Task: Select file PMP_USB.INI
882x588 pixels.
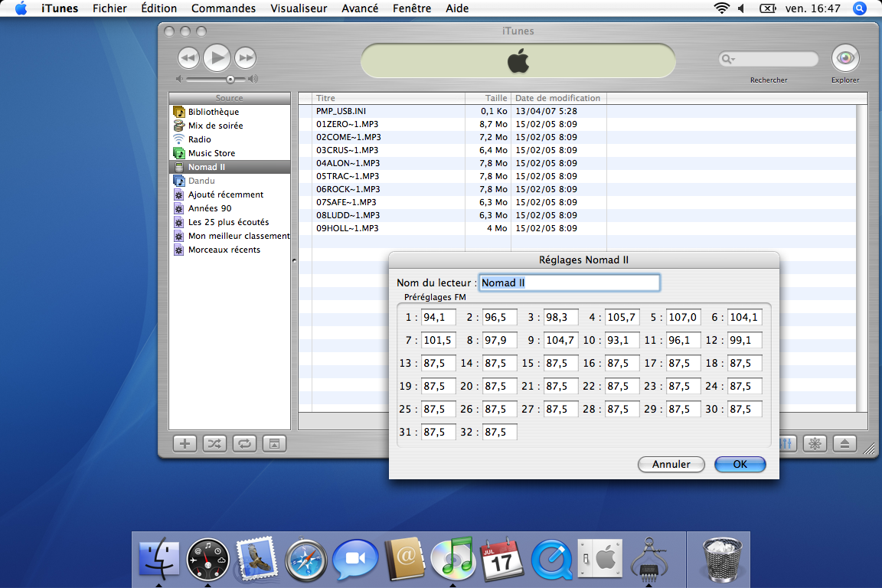Action: point(577,112)
